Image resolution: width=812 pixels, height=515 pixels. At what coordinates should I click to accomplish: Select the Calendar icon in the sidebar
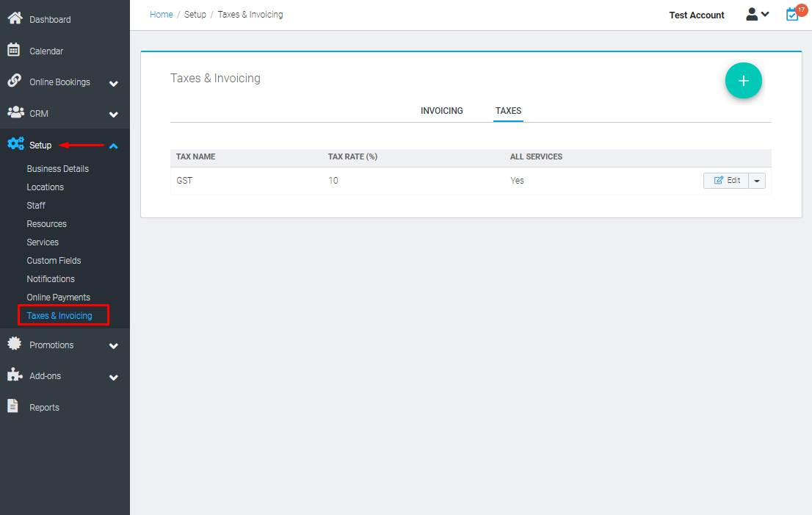click(14, 50)
